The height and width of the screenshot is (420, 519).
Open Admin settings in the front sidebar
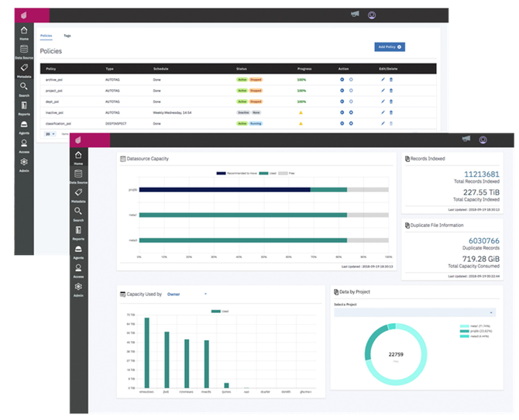pos(78,290)
